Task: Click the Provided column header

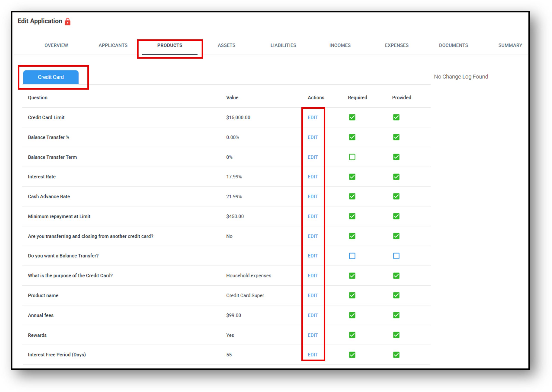Action: [x=401, y=98]
